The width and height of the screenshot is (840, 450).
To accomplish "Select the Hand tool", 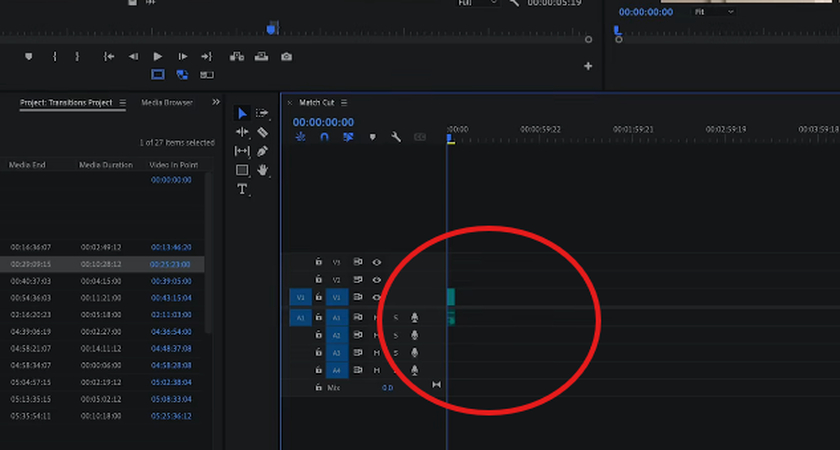I will pos(262,170).
